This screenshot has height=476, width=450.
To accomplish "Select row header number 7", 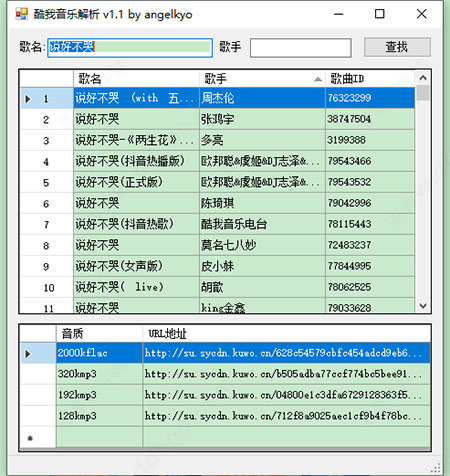I will click(x=47, y=224).
